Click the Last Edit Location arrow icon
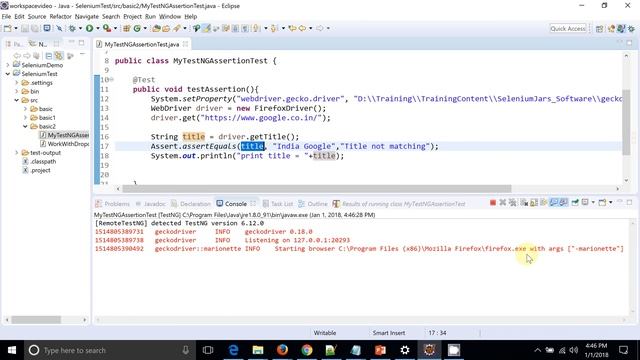640x360 pixels. click(292, 28)
